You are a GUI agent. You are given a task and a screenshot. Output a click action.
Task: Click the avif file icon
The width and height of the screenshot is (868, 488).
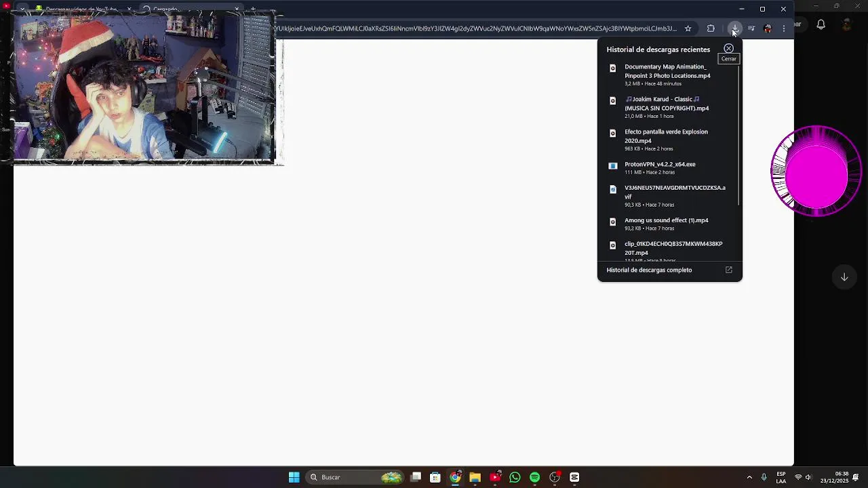(x=613, y=189)
